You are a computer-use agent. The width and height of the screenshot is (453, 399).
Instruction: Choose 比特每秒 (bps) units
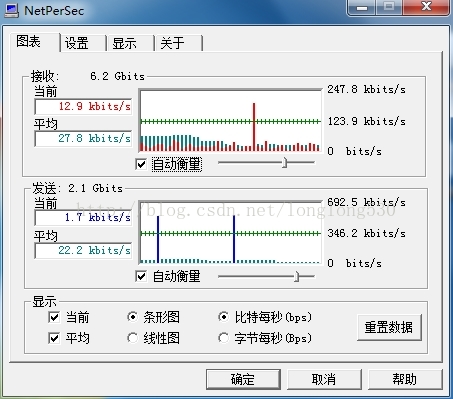(223, 317)
